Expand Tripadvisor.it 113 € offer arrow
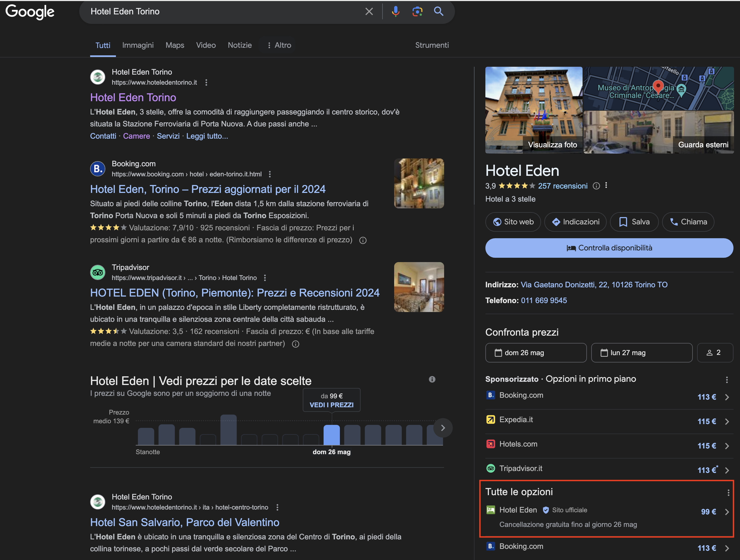Image resolution: width=740 pixels, height=560 pixels. point(727,470)
